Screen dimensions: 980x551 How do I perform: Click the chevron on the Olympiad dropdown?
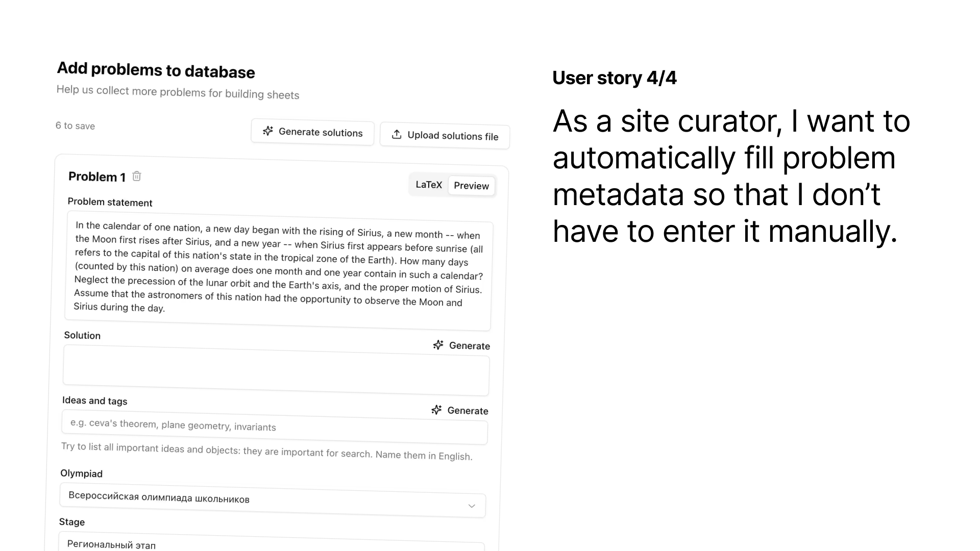pos(471,506)
